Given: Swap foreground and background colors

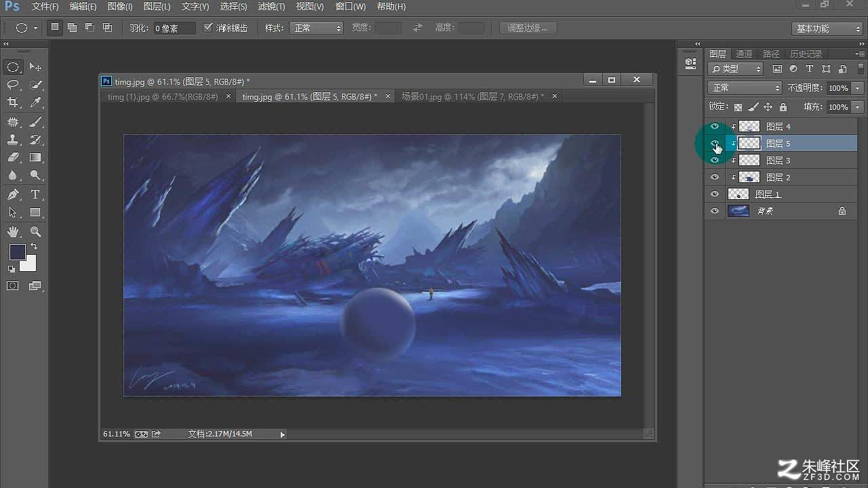Looking at the screenshot, I should tap(34, 247).
